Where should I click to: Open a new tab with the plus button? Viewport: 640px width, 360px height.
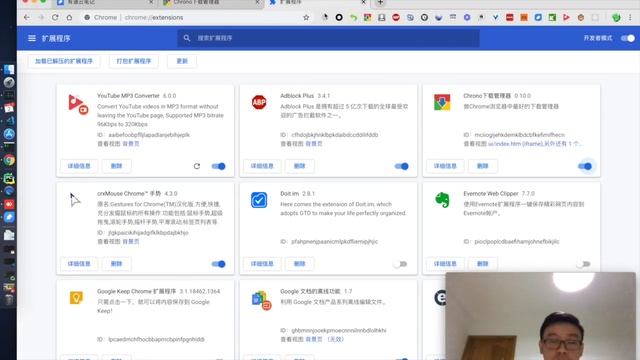pos(380,3)
